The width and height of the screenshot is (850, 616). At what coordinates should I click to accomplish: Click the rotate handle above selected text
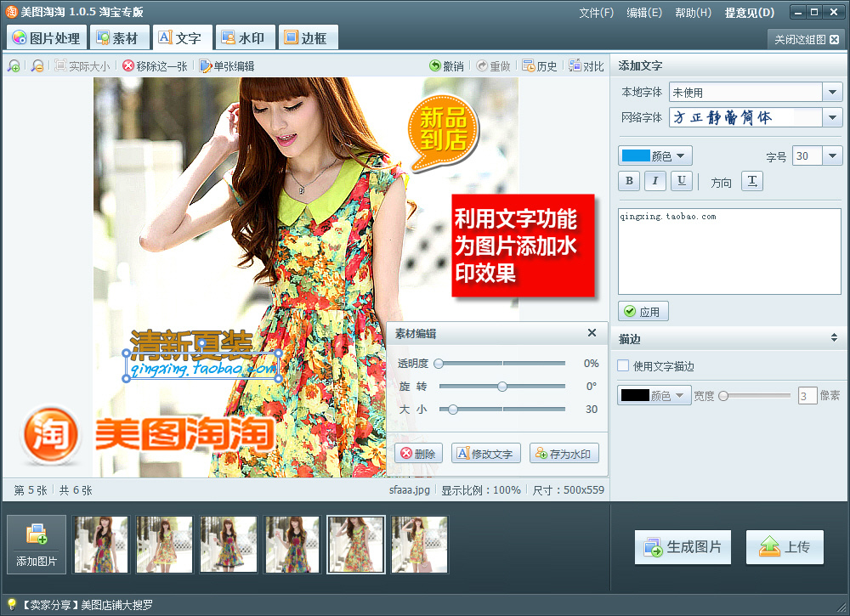(x=204, y=344)
